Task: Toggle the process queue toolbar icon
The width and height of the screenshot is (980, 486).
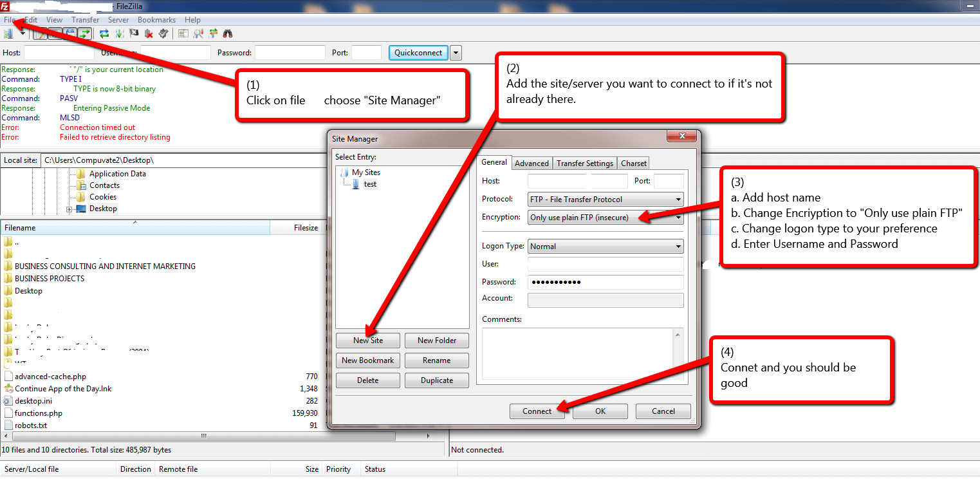Action: point(119,33)
